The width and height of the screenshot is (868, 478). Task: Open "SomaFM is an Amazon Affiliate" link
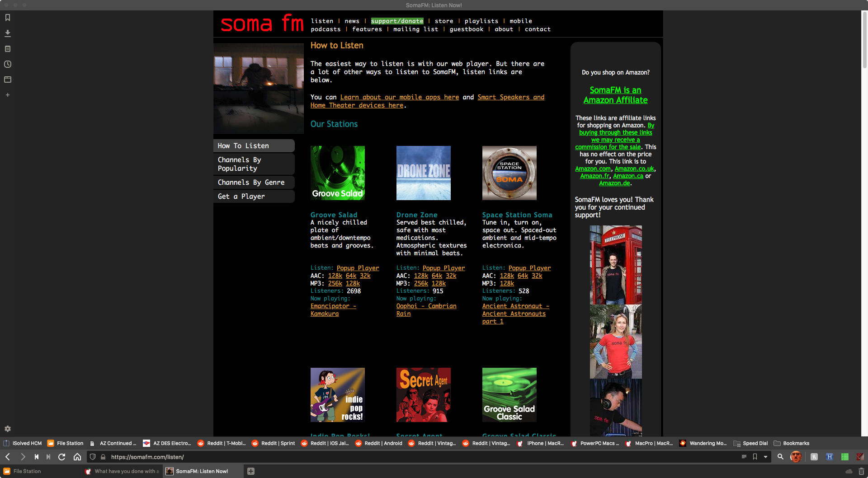[615, 95]
